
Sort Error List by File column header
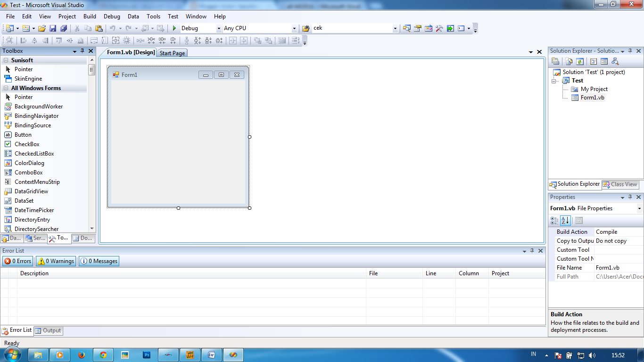click(394, 273)
